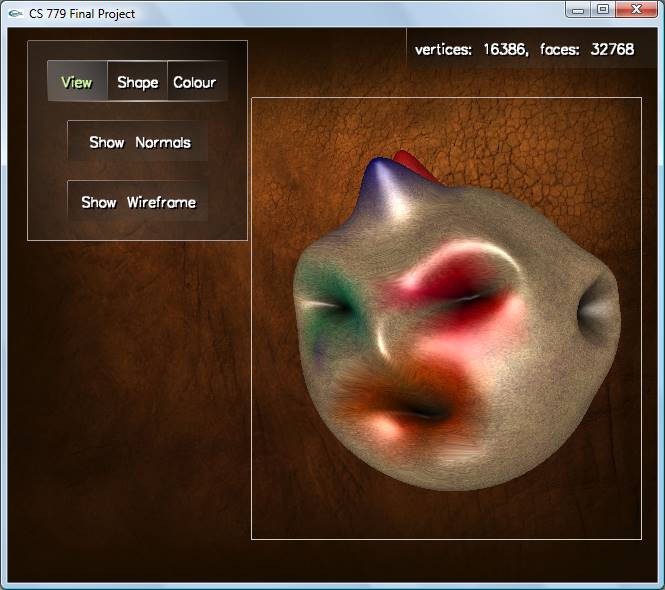The image size is (665, 590).
Task: Select the Colour tab
Action: (194, 82)
